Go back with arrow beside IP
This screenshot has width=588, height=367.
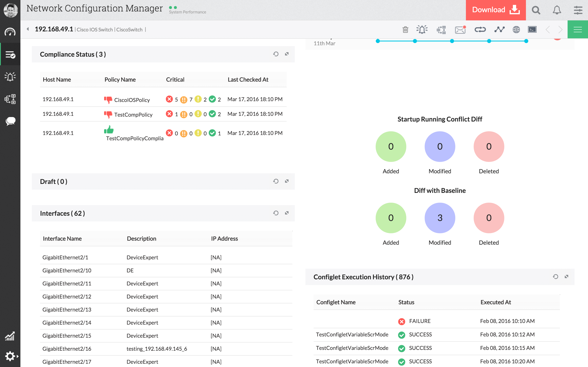click(28, 29)
